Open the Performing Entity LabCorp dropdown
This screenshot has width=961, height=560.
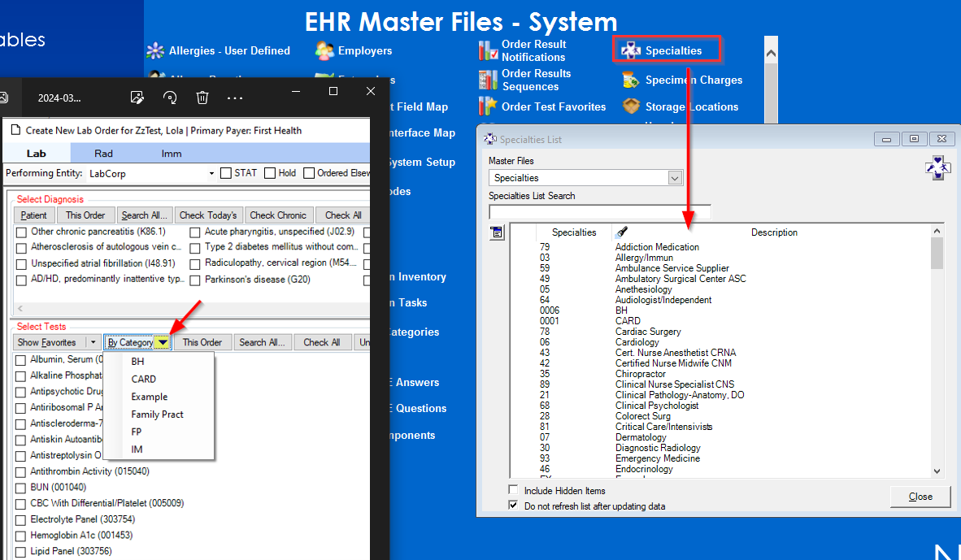[211, 173]
